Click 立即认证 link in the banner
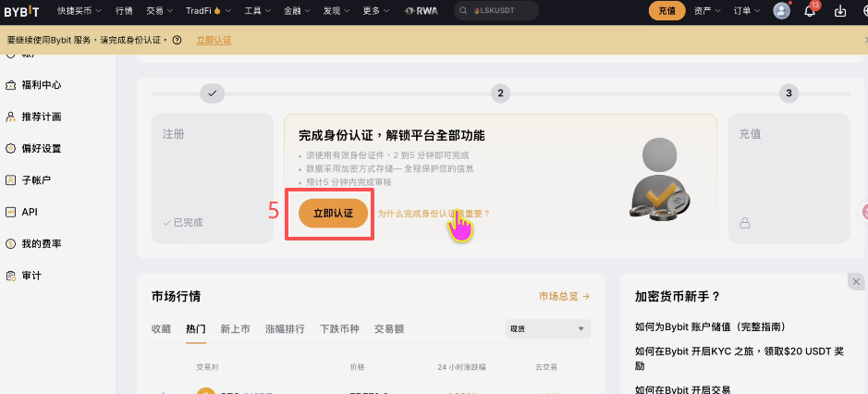Image resolution: width=868 pixels, height=394 pixels. coord(214,40)
